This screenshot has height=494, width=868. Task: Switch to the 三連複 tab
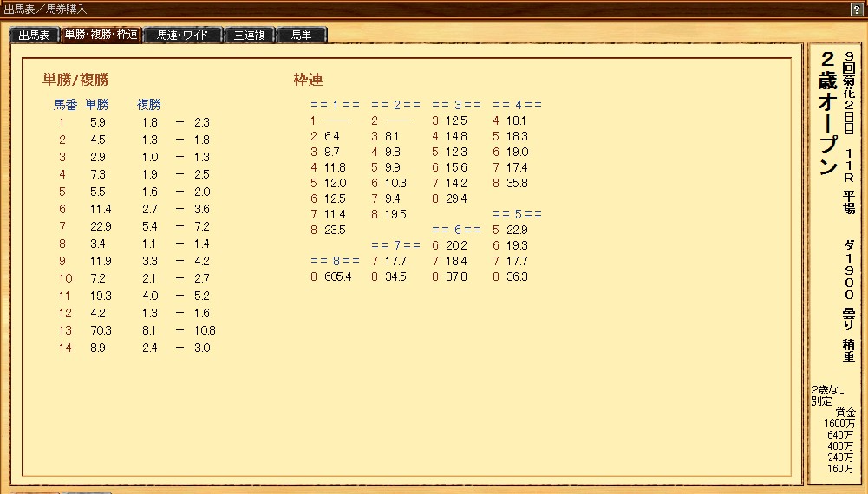click(249, 35)
